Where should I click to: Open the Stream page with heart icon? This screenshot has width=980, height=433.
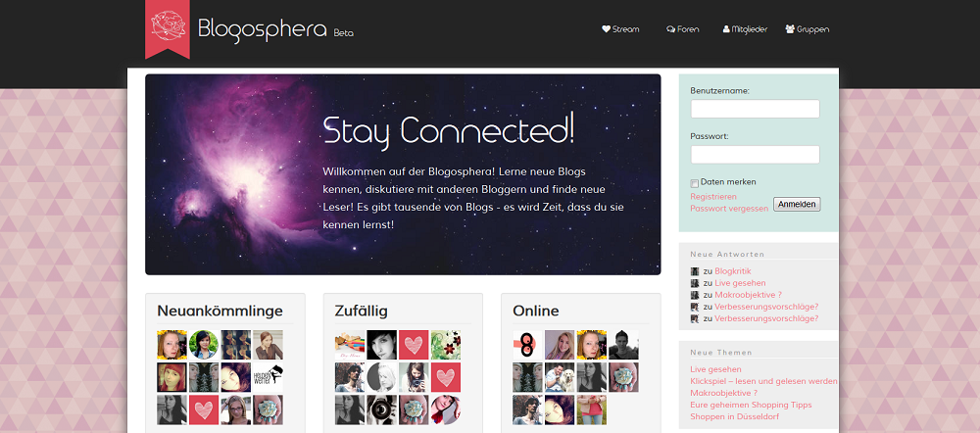(620, 29)
